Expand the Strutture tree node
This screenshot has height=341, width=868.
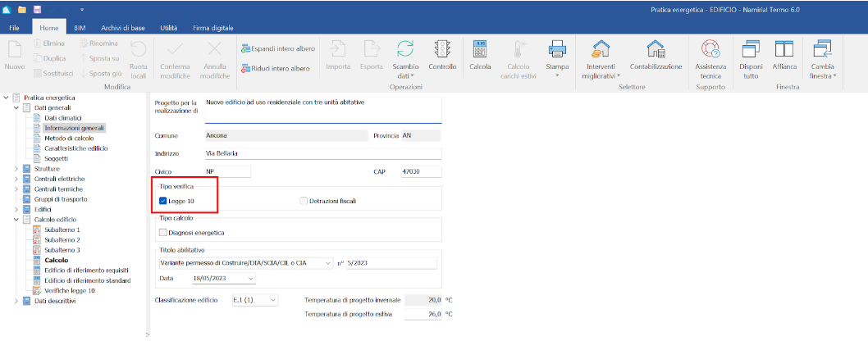pyautogui.click(x=16, y=168)
